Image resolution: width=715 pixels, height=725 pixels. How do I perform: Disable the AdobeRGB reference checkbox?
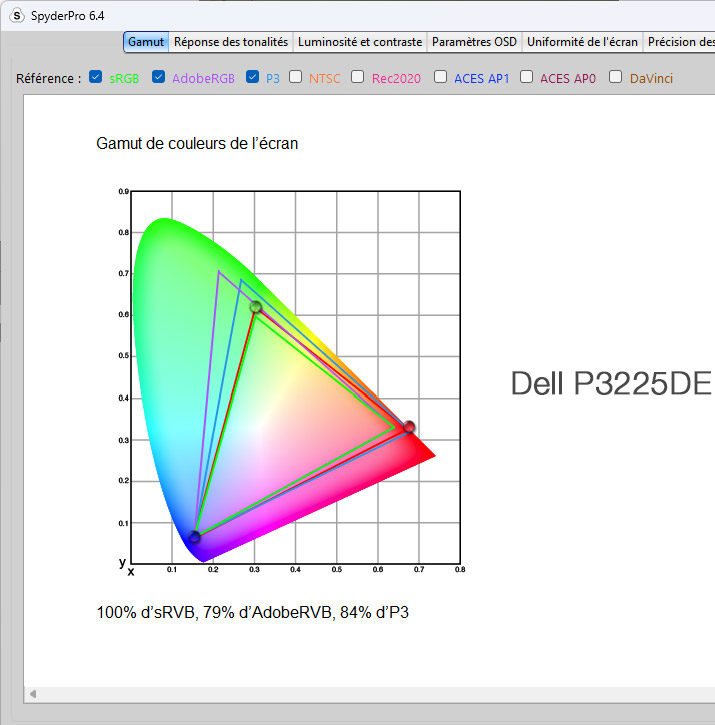pos(159,77)
